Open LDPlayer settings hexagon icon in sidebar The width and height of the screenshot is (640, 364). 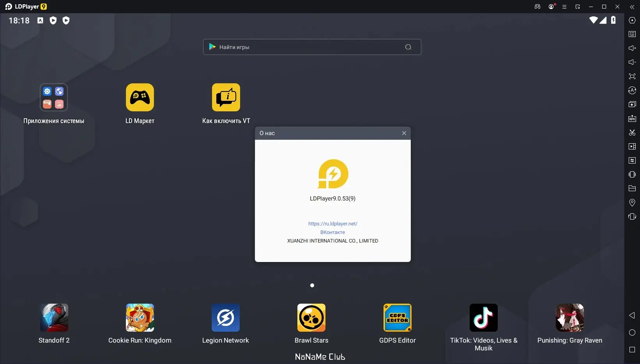pyautogui.click(x=632, y=20)
